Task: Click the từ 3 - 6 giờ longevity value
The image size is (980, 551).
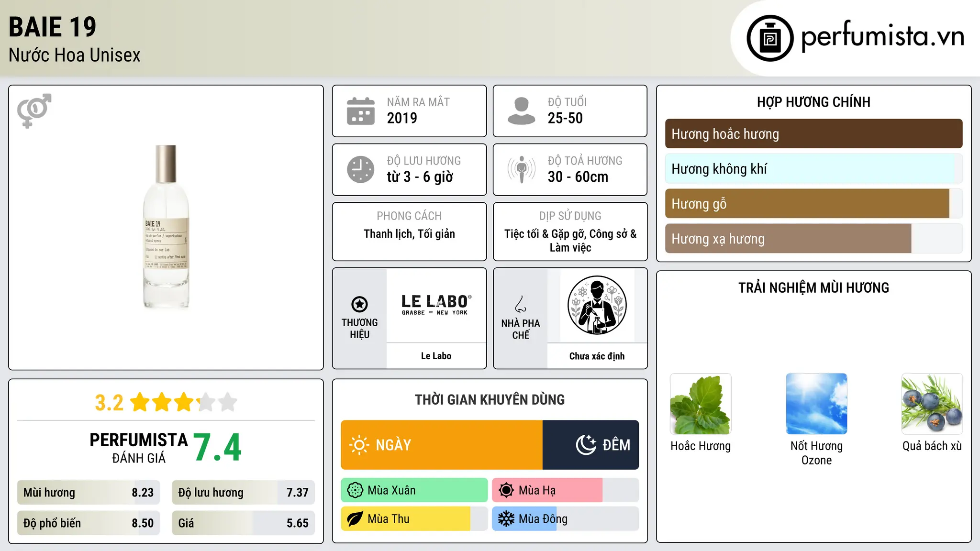Action: (x=420, y=177)
